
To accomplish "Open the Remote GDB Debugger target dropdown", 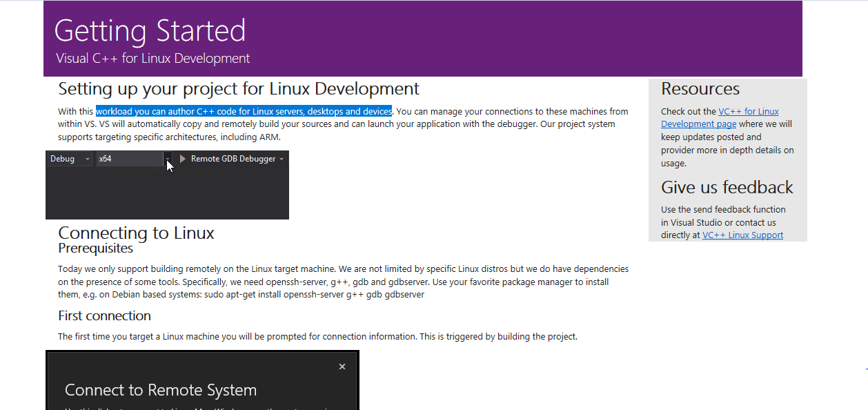I will pyautogui.click(x=282, y=158).
